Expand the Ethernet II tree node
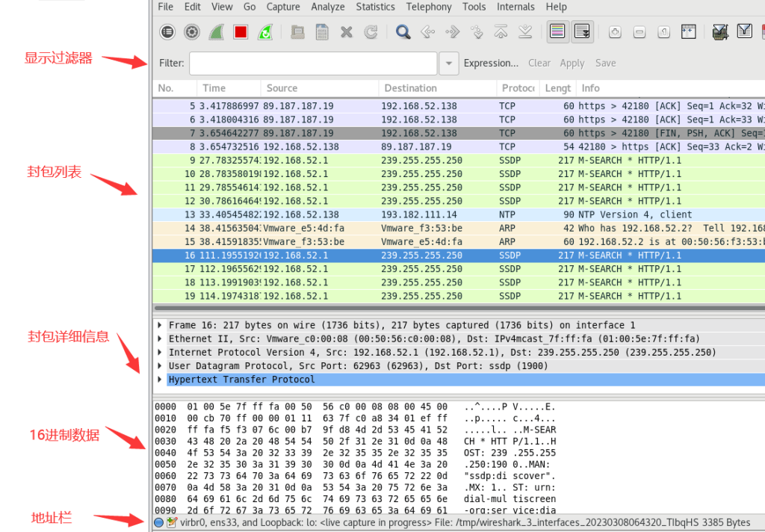 160,338
